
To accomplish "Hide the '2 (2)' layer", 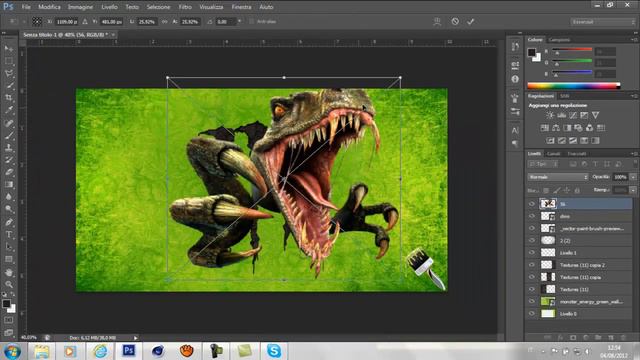I will 532,240.
